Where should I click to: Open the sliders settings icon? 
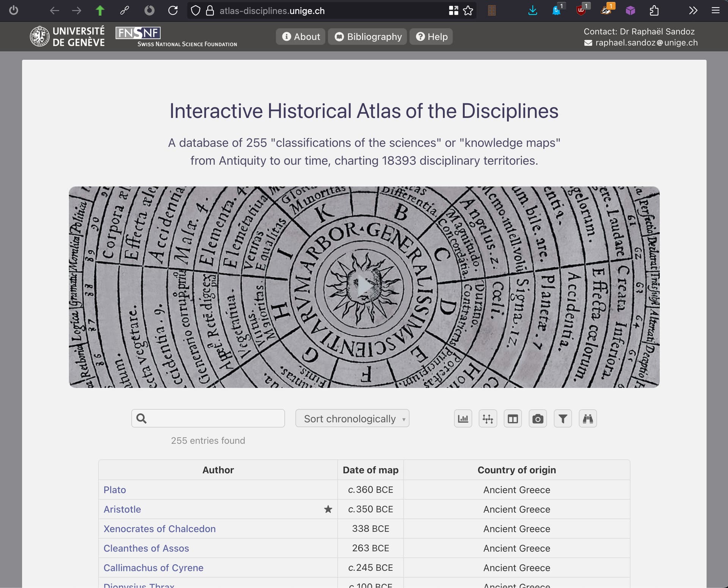pos(488,419)
